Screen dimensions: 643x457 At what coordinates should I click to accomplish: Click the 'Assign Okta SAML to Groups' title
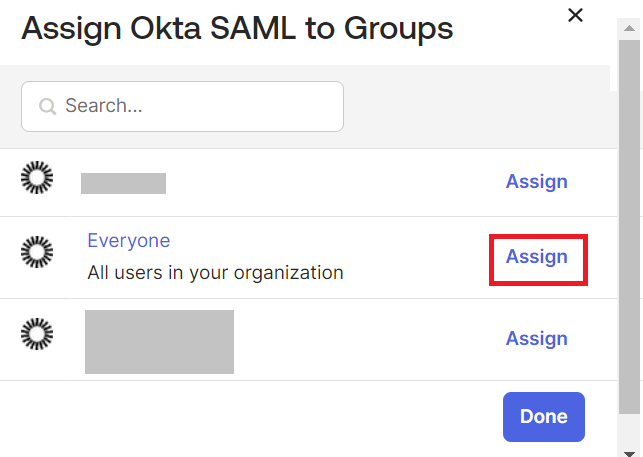tap(237, 29)
